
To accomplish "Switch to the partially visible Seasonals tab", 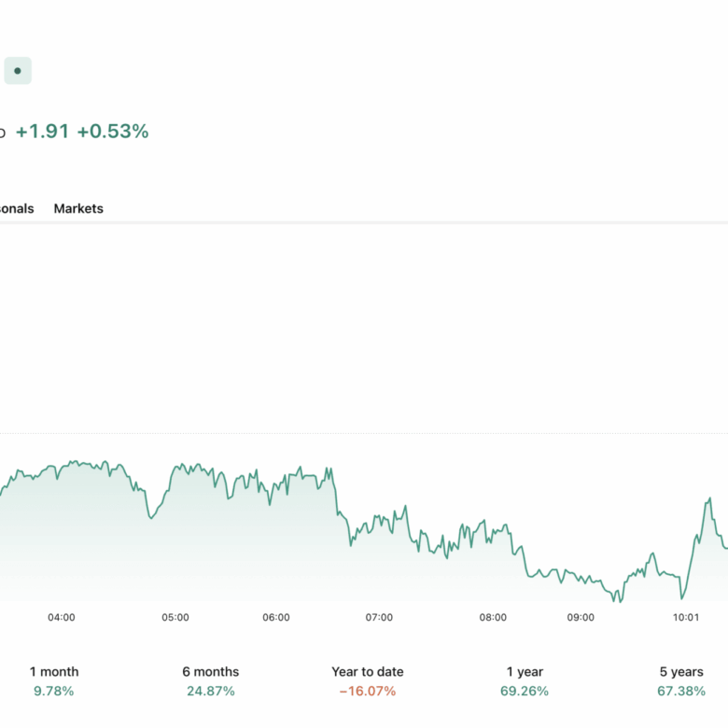I will tap(17, 208).
